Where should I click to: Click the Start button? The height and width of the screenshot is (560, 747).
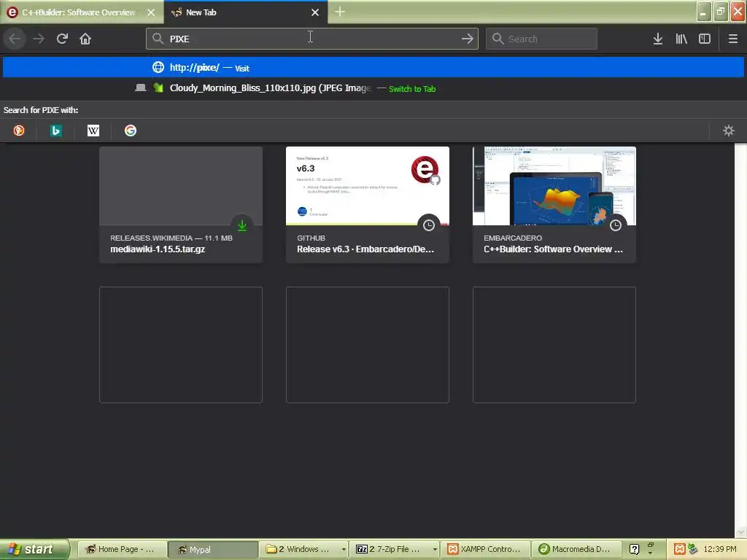point(34,549)
